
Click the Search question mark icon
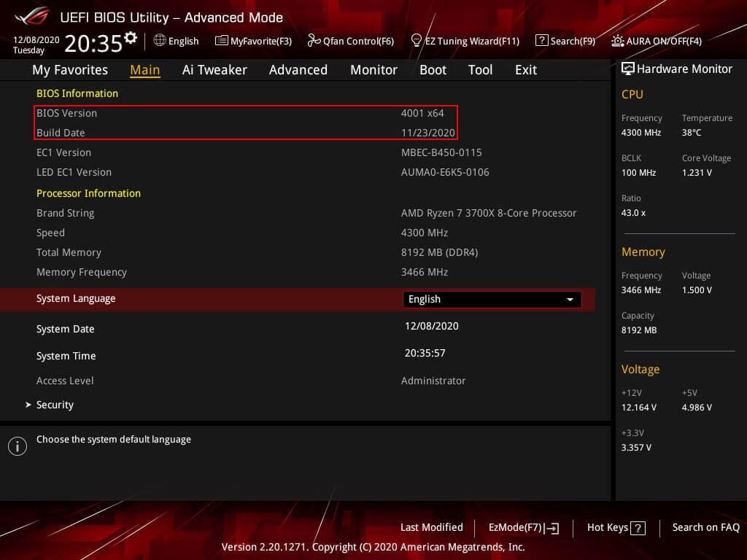point(542,41)
